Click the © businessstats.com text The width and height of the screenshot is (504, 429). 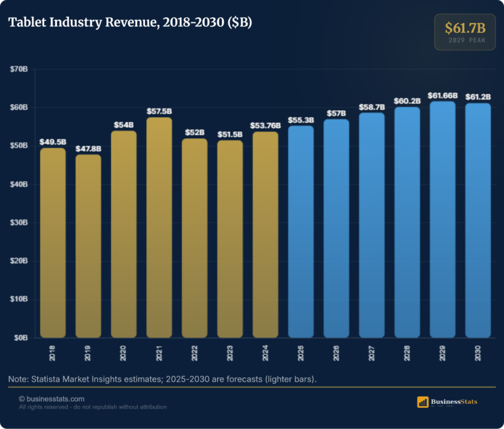(x=52, y=399)
